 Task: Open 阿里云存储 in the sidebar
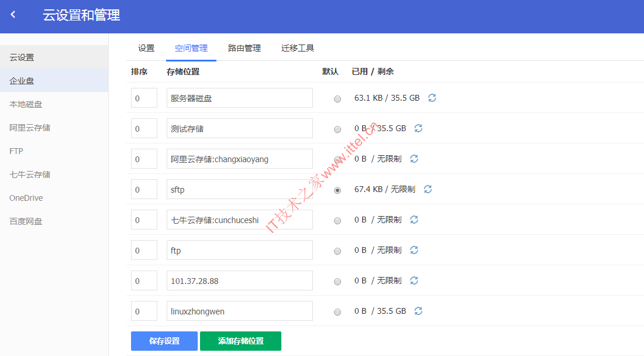(x=54, y=128)
